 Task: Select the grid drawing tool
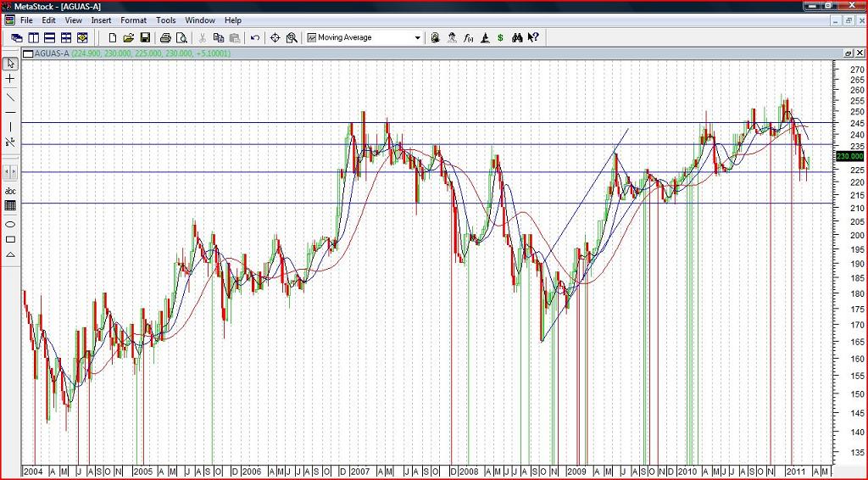(10, 205)
